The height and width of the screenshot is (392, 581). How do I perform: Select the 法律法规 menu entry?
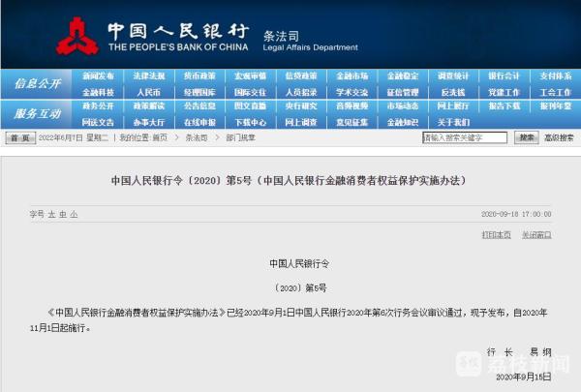coord(149,76)
